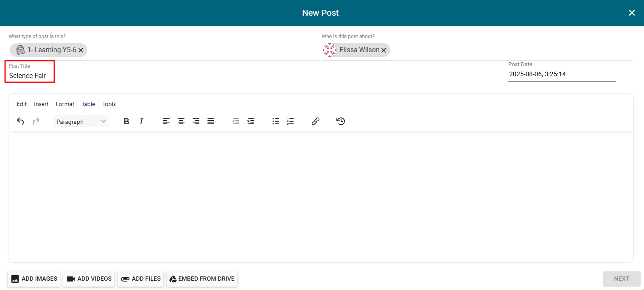The width and height of the screenshot is (644, 290).
Task: Click the EMBED FROM DRIVE button
Action: click(x=202, y=279)
